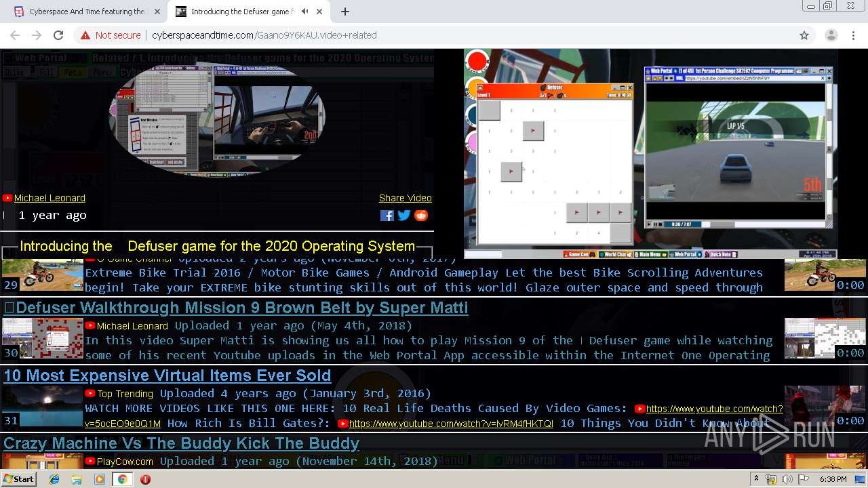Screen dimensions: 868x488
Task: Click the Start button
Action: click(x=18, y=479)
